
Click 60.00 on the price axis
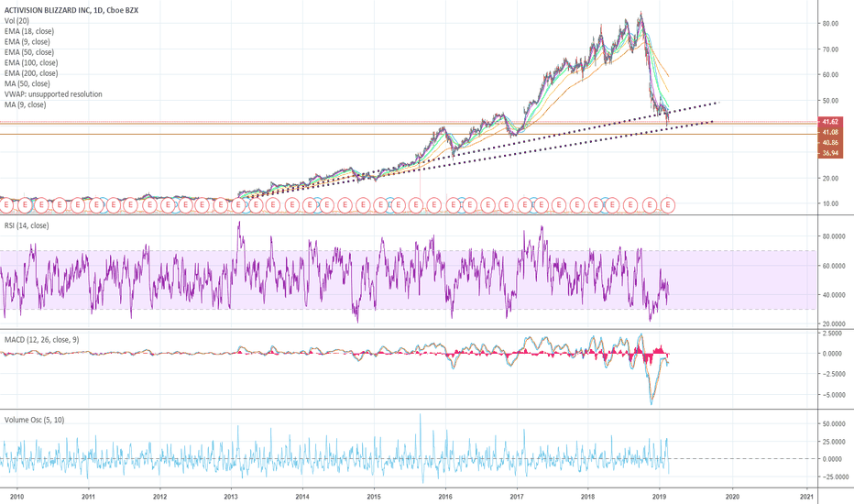coord(830,74)
